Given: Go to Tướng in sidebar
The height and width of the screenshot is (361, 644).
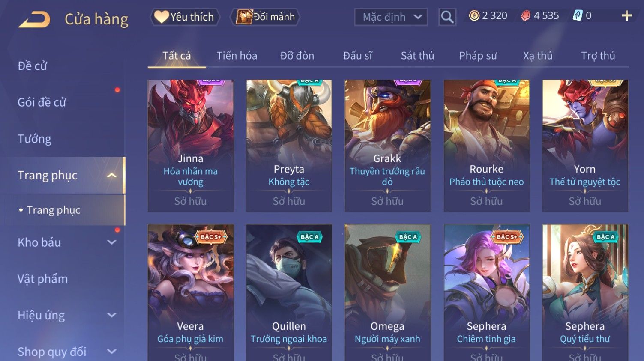Looking at the screenshot, I should 34,139.
